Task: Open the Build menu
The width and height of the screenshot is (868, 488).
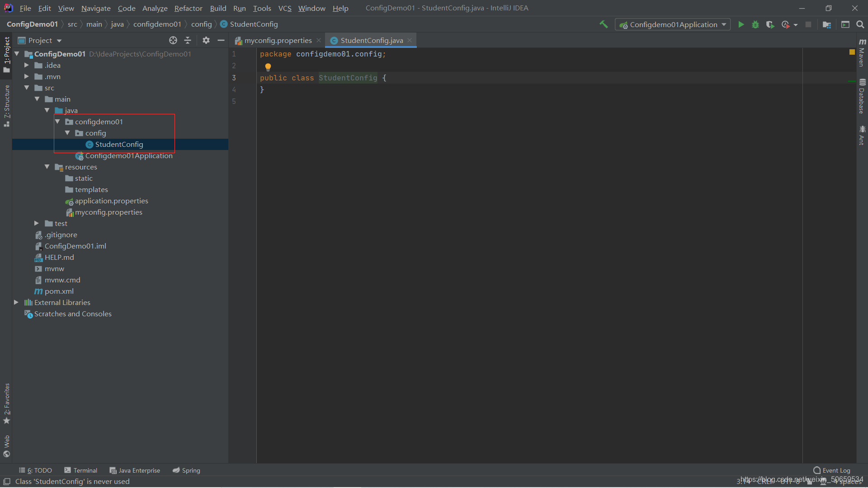Action: coord(218,8)
